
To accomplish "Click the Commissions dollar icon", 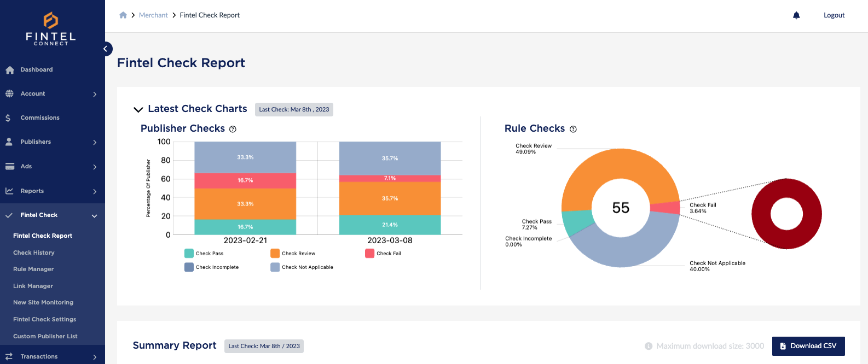I will (8, 118).
